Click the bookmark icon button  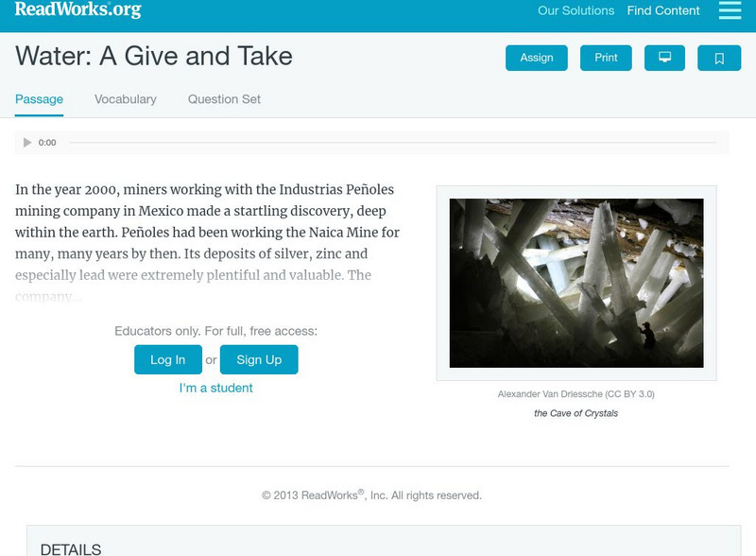click(719, 58)
